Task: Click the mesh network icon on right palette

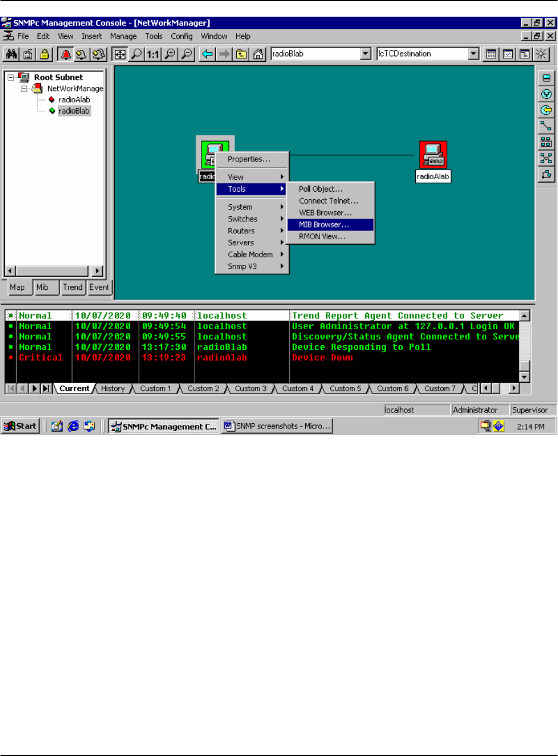Action: coord(546,158)
